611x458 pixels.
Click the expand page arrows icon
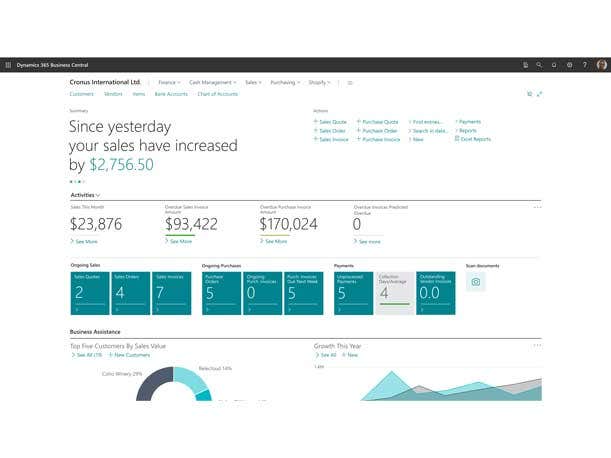[x=540, y=94]
